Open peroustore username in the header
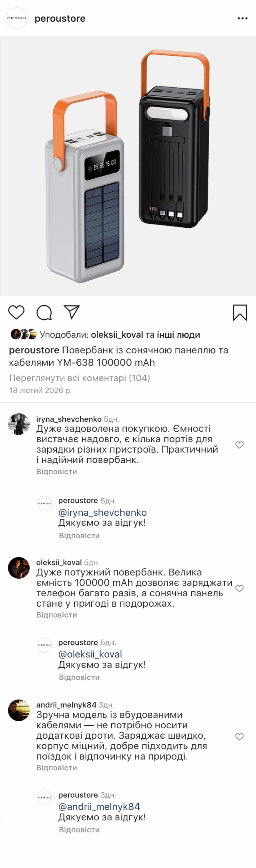Viewport: 256px width, 868px height. coord(60,18)
